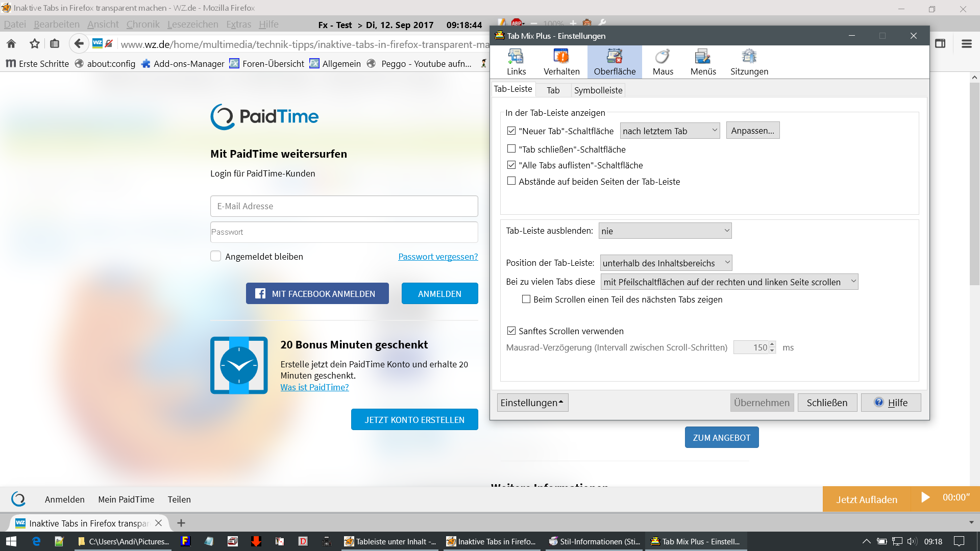Open the Verhalten settings category

tap(561, 62)
